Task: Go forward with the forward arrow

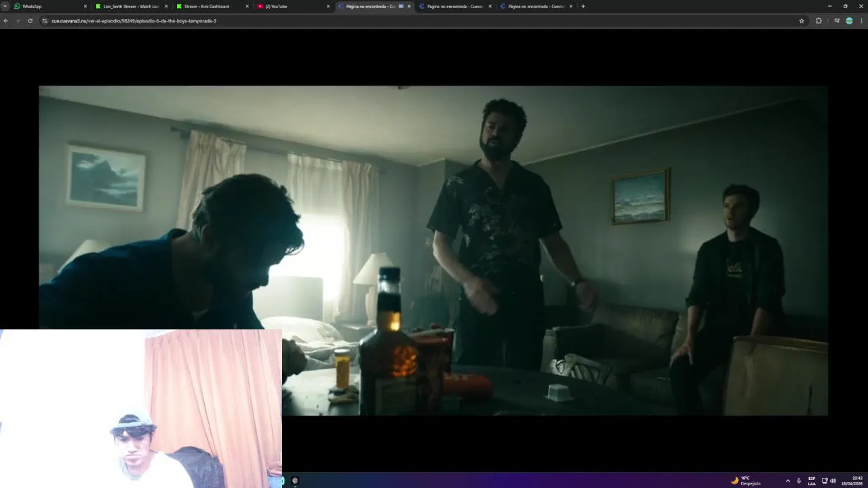Action: (18, 21)
